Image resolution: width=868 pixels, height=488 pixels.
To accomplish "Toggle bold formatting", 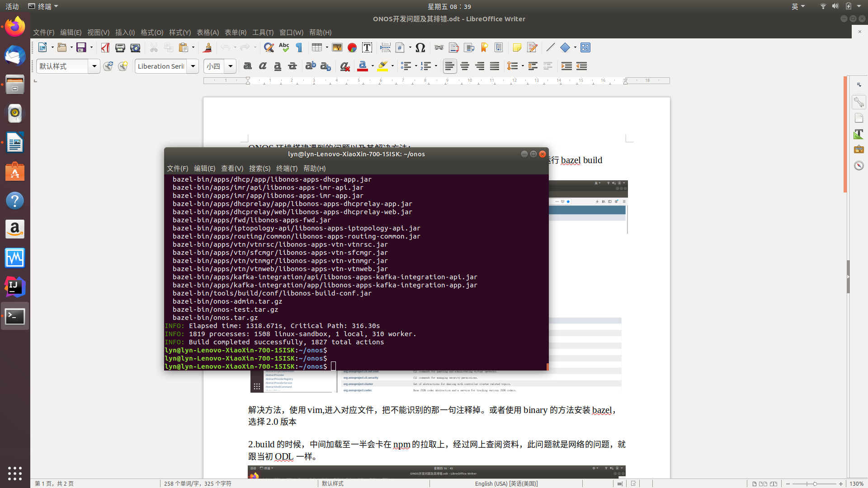I will click(x=247, y=66).
